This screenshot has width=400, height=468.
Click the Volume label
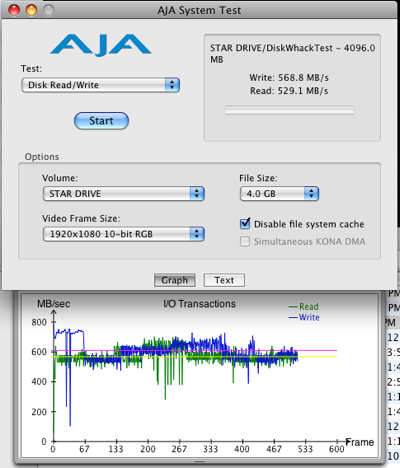click(60, 178)
